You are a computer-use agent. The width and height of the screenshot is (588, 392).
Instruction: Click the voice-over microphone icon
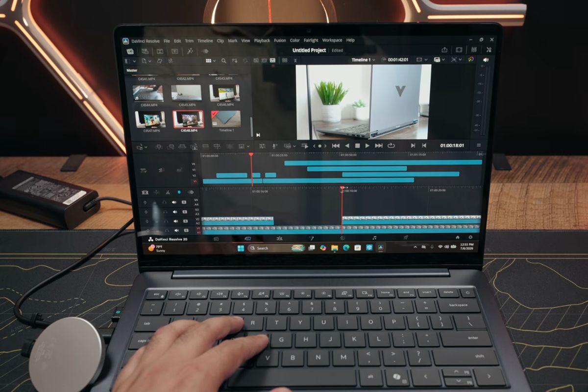click(274, 146)
